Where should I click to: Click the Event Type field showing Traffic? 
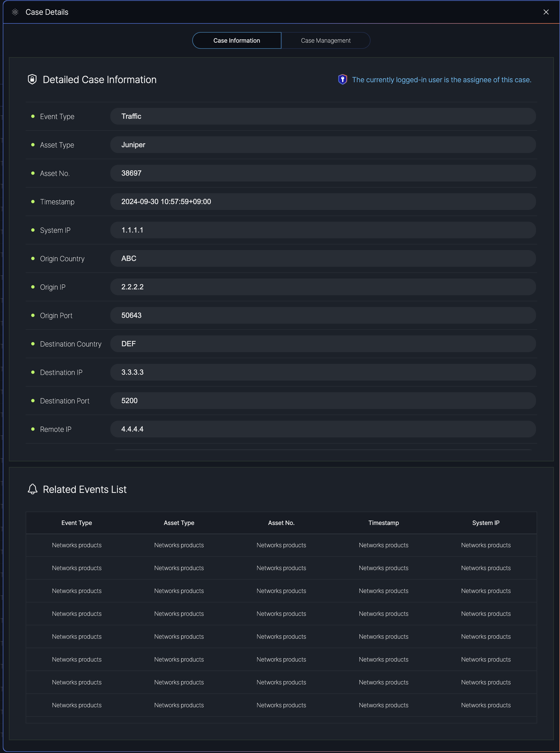(x=323, y=116)
